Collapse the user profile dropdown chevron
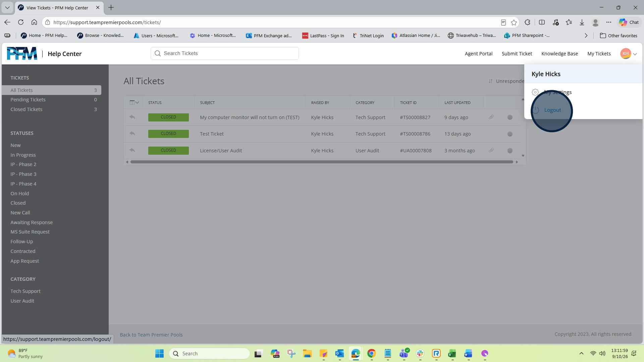 [635, 54]
